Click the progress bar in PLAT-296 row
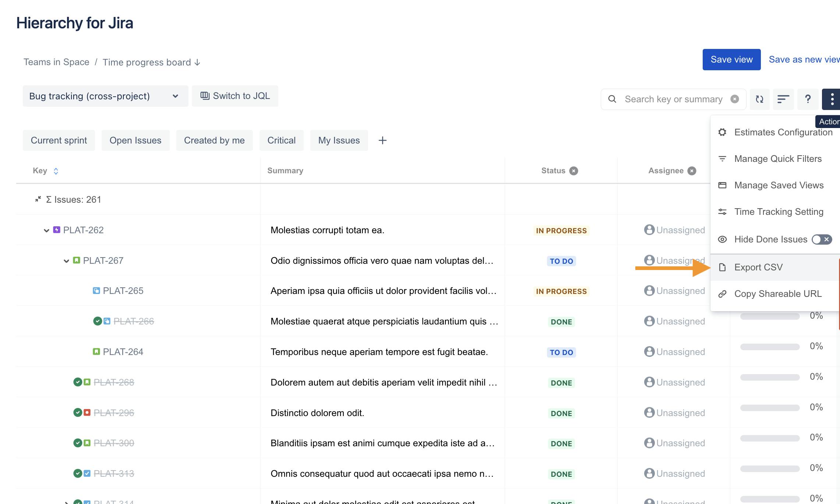This screenshot has height=504, width=840. [770, 408]
